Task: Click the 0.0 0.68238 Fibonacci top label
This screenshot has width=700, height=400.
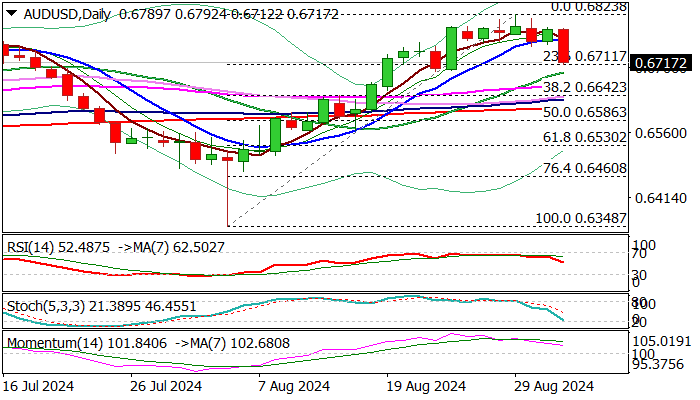Action: (589, 7)
